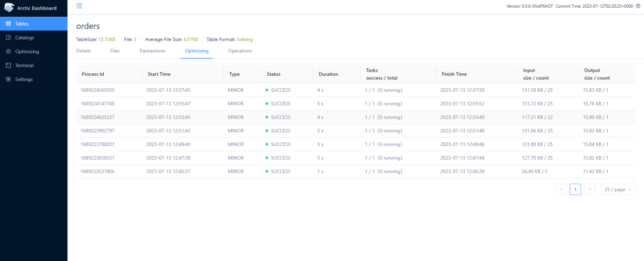Open the Operations tab
This screenshot has width=644, height=261.
(x=240, y=51)
